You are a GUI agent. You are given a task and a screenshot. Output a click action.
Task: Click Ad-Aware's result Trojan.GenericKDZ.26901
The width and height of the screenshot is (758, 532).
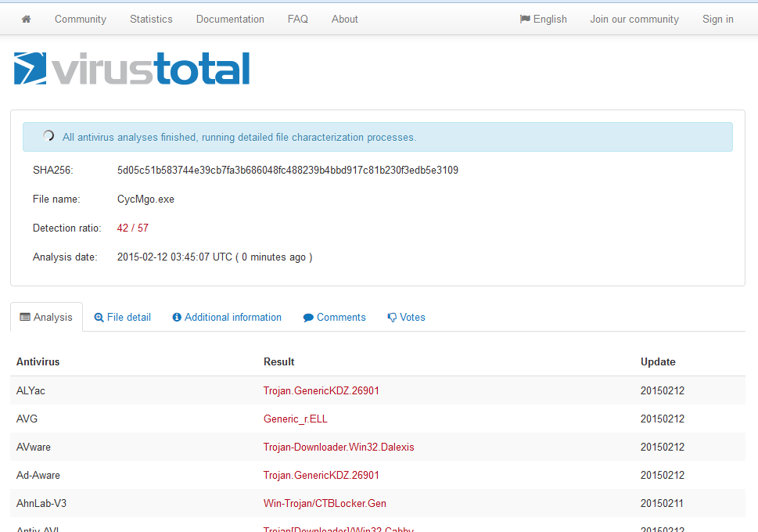(x=321, y=476)
